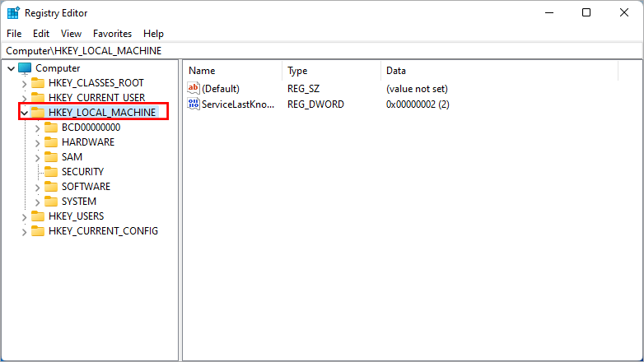Click the REG_DWORD type cell
This screenshot has height=362, width=644.
click(315, 104)
